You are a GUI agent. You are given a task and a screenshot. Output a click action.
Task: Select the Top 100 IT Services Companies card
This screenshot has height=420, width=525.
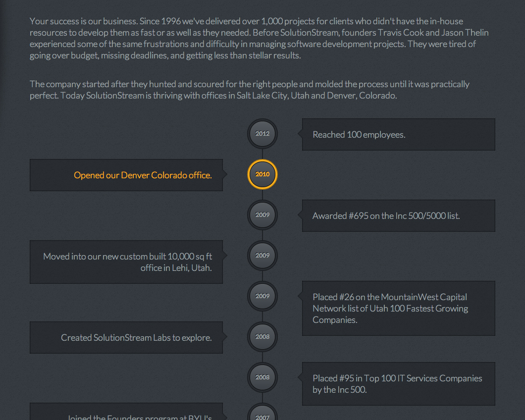point(398,384)
